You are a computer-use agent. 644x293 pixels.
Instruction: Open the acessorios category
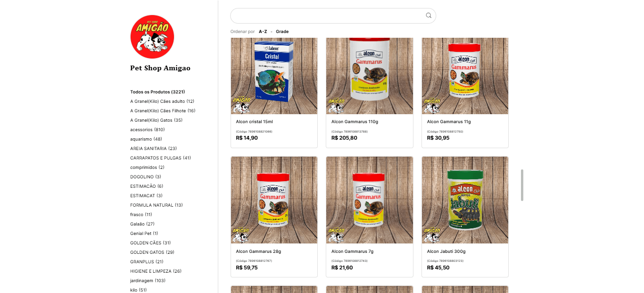(148, 130)
